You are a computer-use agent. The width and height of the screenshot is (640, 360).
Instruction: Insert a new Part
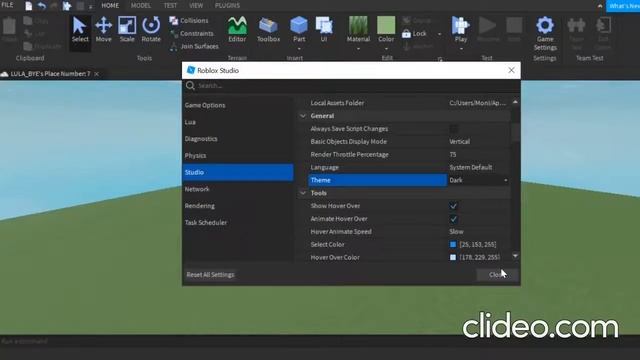(x=299, y=30)
